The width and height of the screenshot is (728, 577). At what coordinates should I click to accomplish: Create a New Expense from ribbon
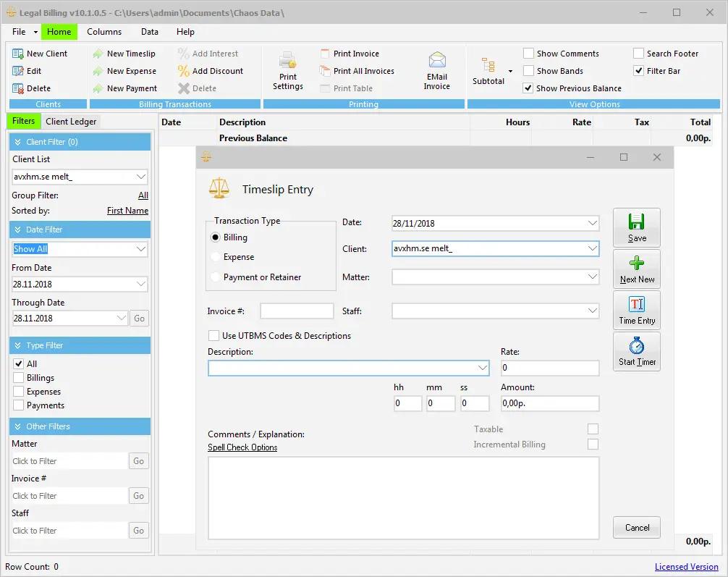[x=124, y=71]
